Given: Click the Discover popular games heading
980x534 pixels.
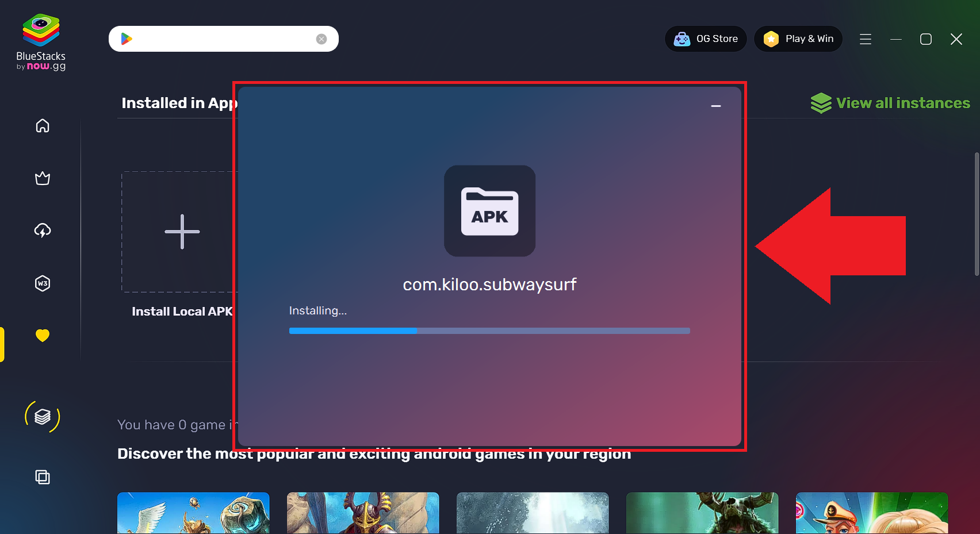Looking at the screenshot, I should pyautogui.click(x=374, y=454).
